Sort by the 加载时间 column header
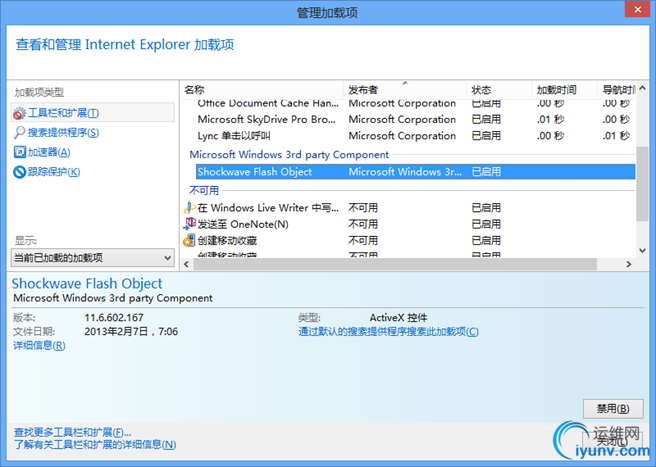Viewport: 656px width, 467px height. click(564, 90)
